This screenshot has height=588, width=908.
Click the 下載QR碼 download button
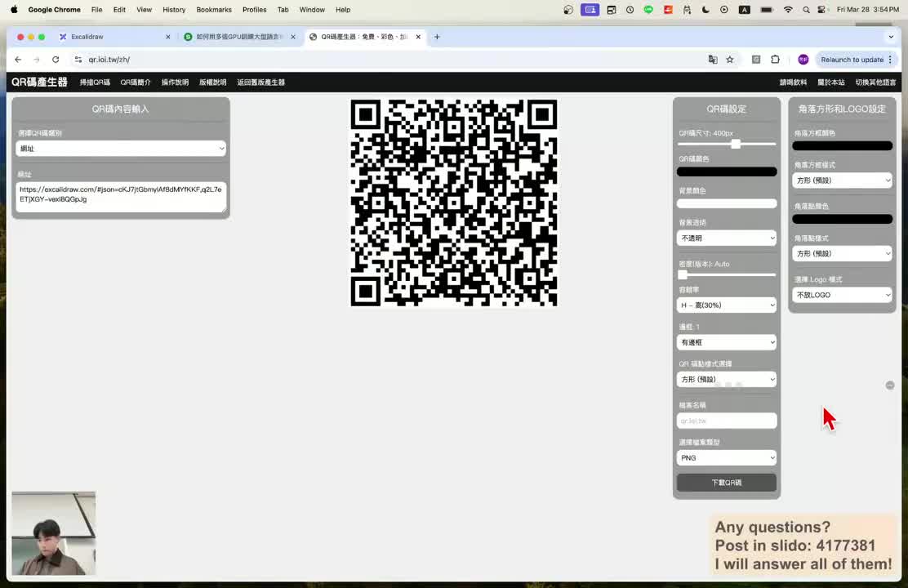(x=727, y=483)
